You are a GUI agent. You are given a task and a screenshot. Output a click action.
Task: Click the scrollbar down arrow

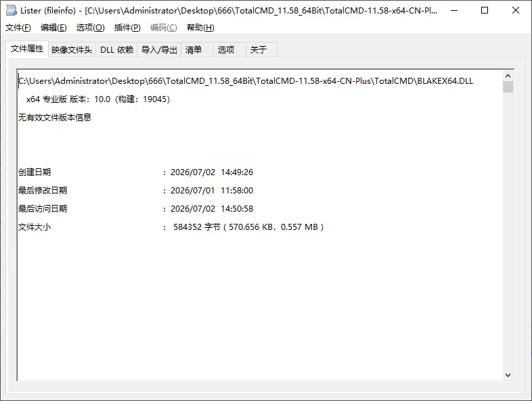point(508,375)
